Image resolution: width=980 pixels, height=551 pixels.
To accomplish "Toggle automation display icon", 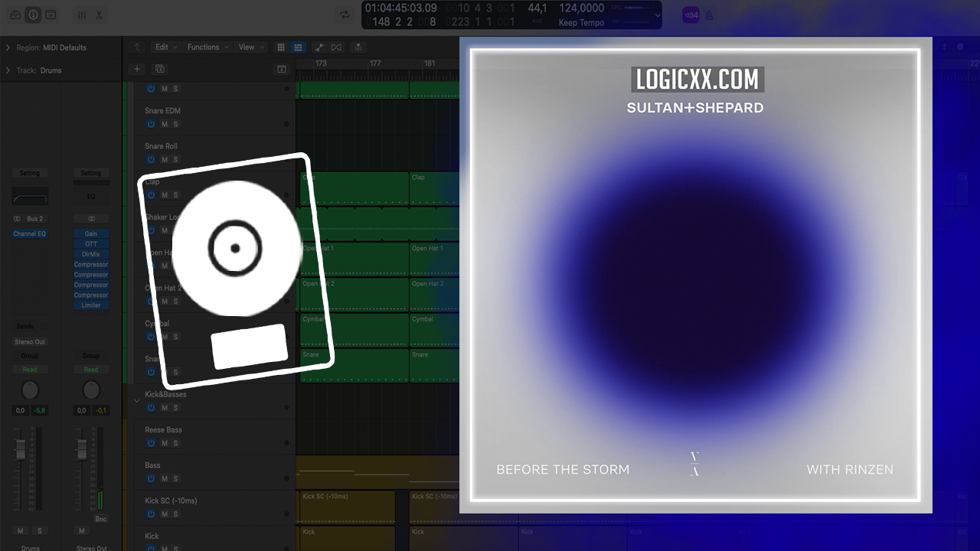I will (319, 47).
